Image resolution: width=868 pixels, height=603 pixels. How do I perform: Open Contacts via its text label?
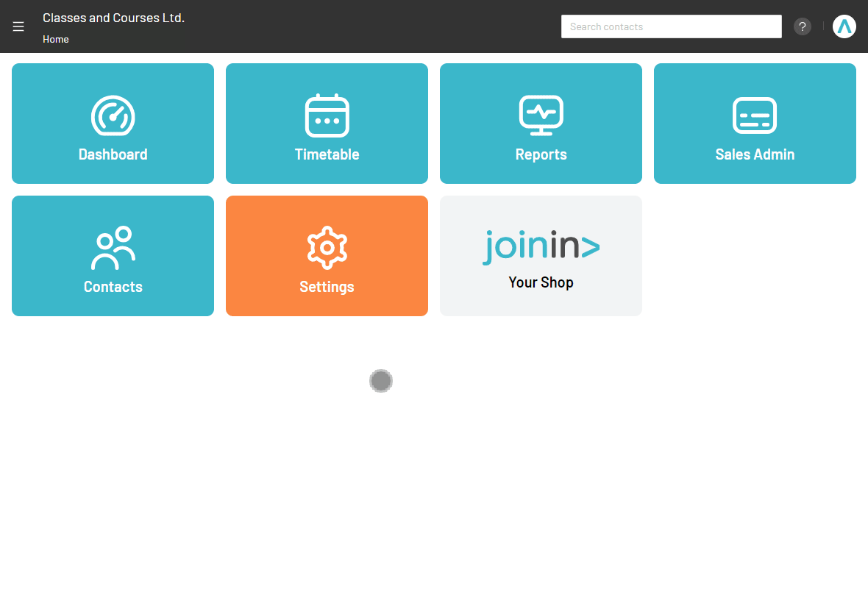(113, 287)
